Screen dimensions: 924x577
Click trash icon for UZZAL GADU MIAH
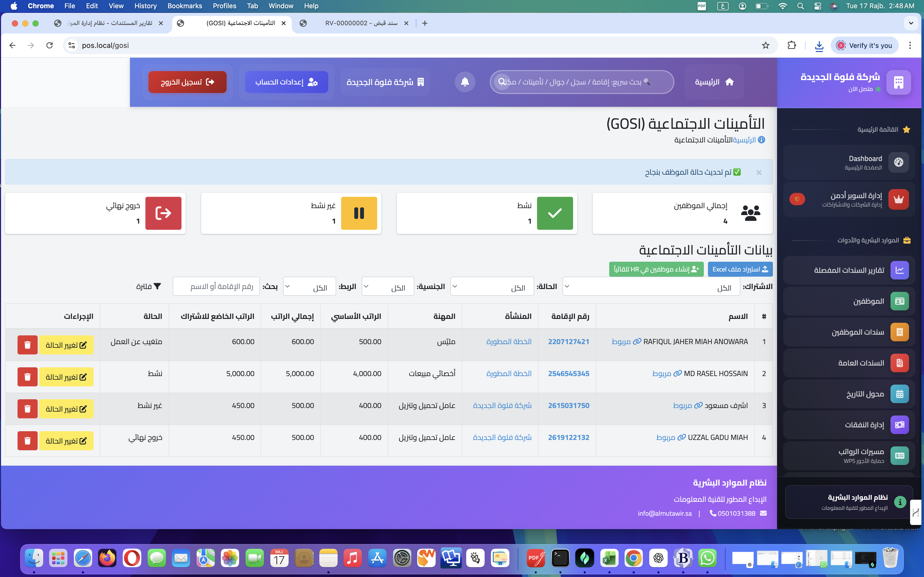coord(28,441)
